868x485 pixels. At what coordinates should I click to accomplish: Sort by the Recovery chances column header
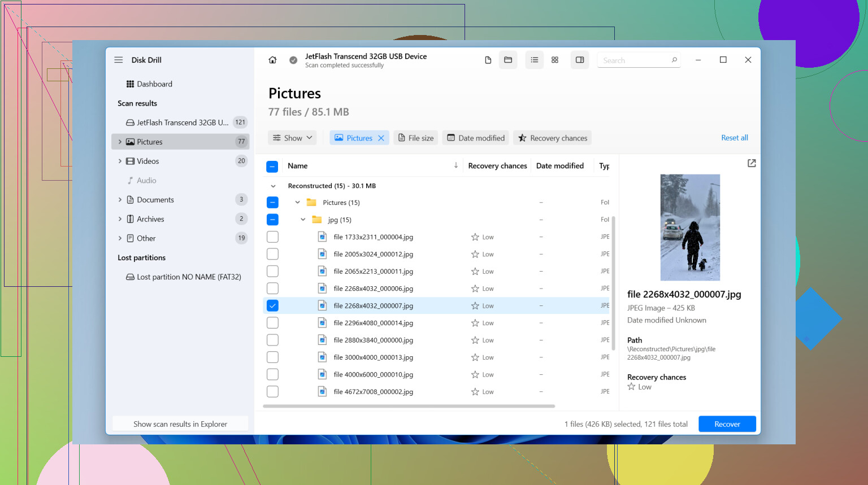tap(497, 165)
